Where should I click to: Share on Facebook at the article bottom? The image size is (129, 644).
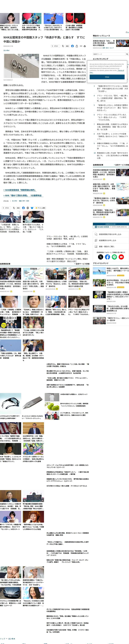pyautogui.click(x=23, y=208)
